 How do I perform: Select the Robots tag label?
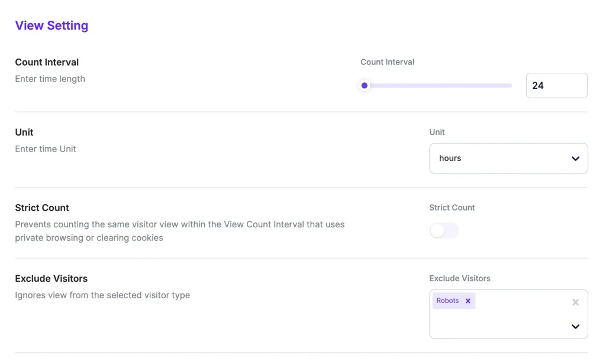447,301
